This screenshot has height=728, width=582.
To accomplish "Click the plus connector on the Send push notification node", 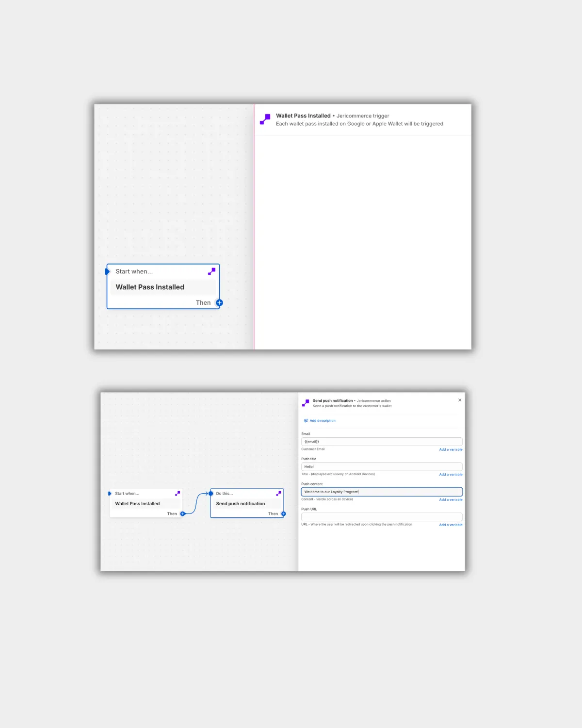I will 284,513.
